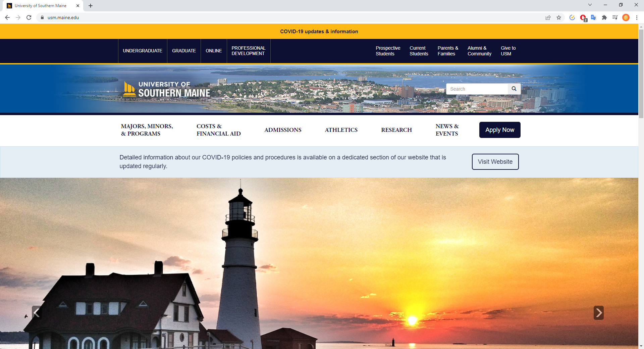Click the vertical page scrollbar thumb
This screenshot has width=644, height=349.
[x=641, y=74]
